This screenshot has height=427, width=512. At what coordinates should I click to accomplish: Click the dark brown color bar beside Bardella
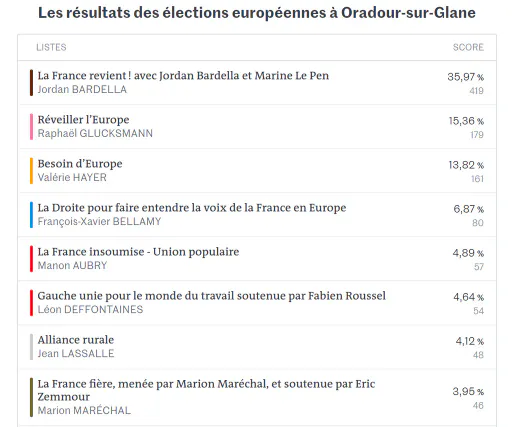[31, 83]
